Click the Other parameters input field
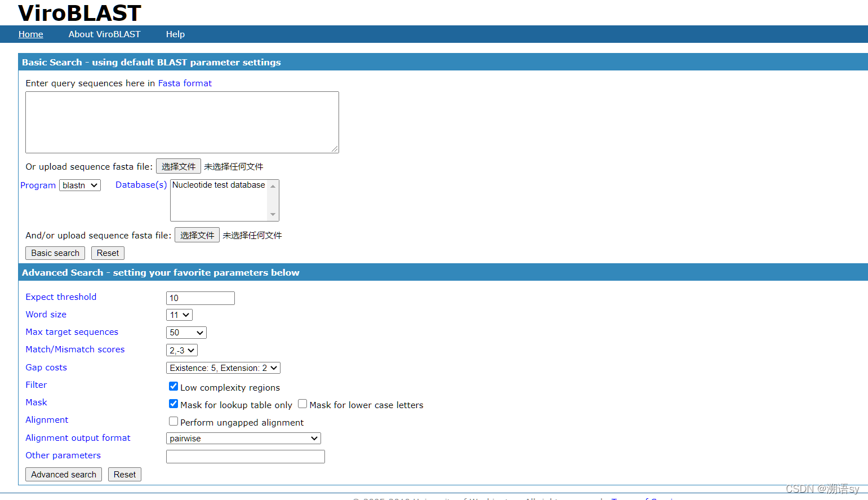Image resolution: width=868 pixels, height=500 pixels. point(246,457)
